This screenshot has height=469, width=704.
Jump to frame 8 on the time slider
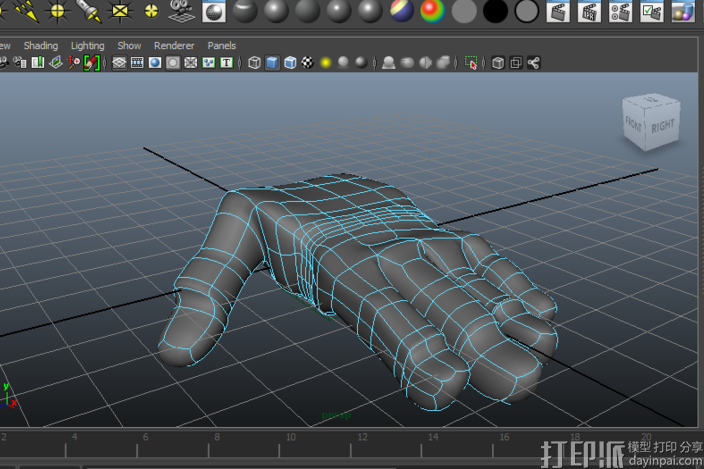click(x=217, y=437)
